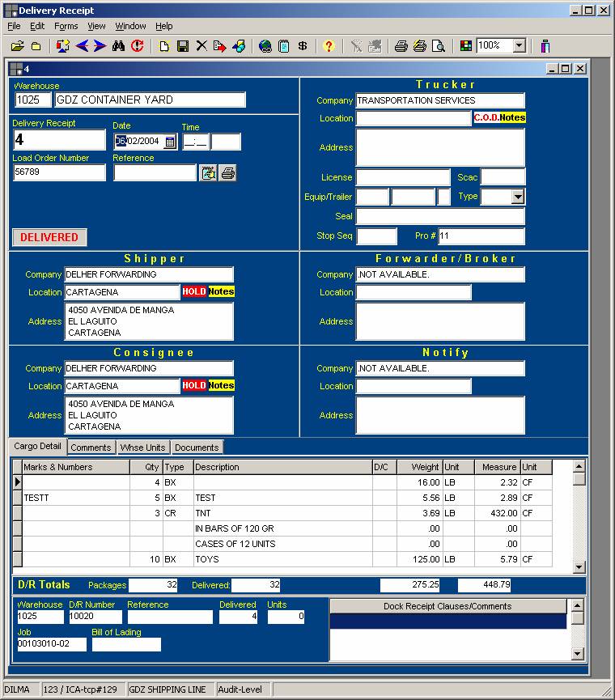The image size is (615, 700).
Task: Go to previous record with blue left arrow
Action: (x=82, y=46)
